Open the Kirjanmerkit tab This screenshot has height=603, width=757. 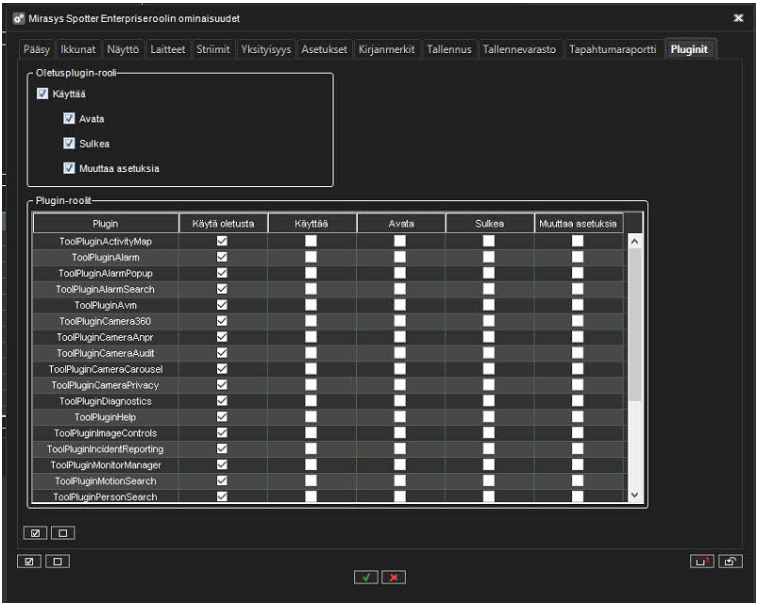coord(386,49)
